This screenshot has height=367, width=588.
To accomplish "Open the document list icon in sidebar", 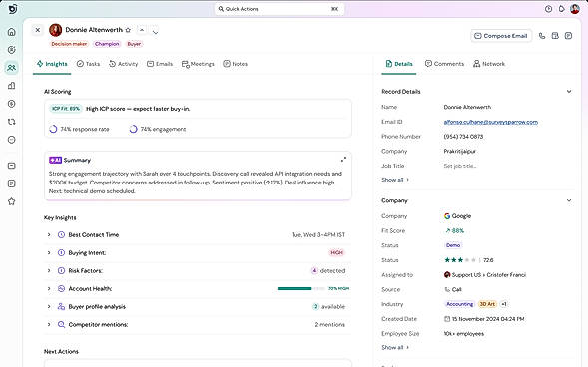I will pyautogui.click(x=12, y=183).
